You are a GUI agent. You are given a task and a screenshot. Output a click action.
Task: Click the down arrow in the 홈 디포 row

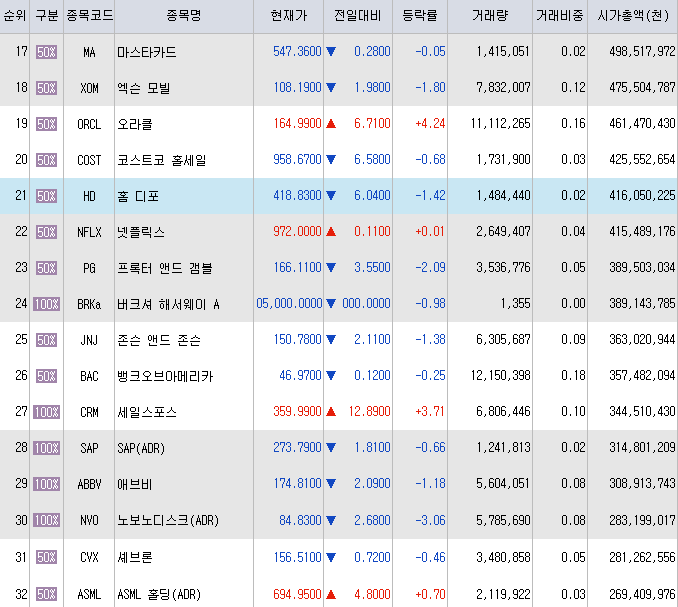pos(331,195)
